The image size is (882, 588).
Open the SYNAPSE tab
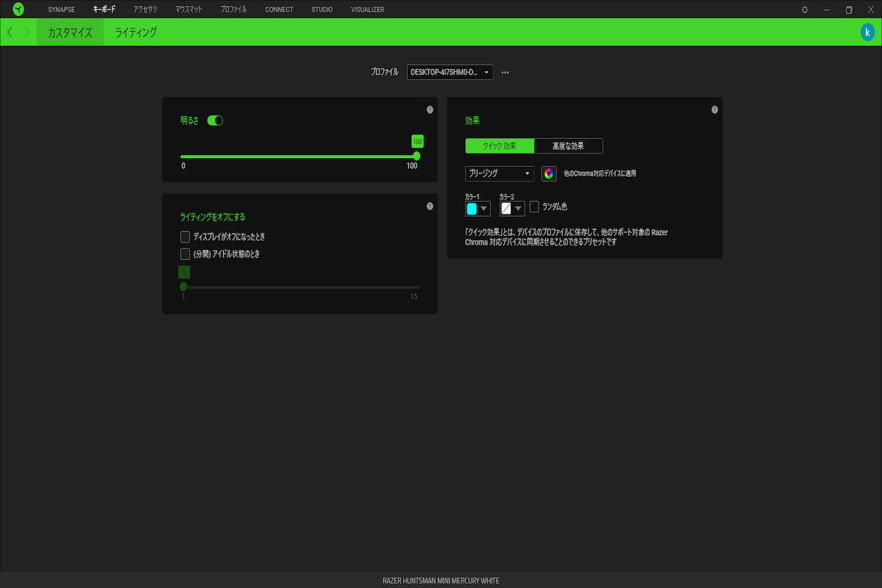point(62,10)
